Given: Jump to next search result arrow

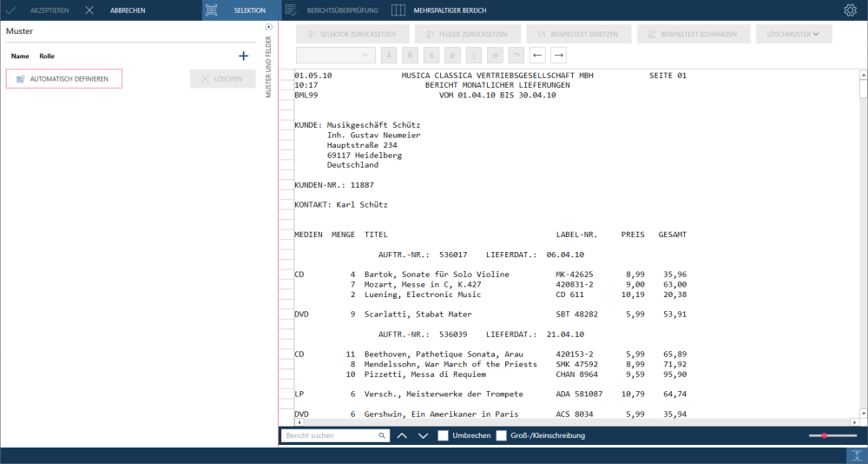Looking at the screenshot, I should 423,435.
